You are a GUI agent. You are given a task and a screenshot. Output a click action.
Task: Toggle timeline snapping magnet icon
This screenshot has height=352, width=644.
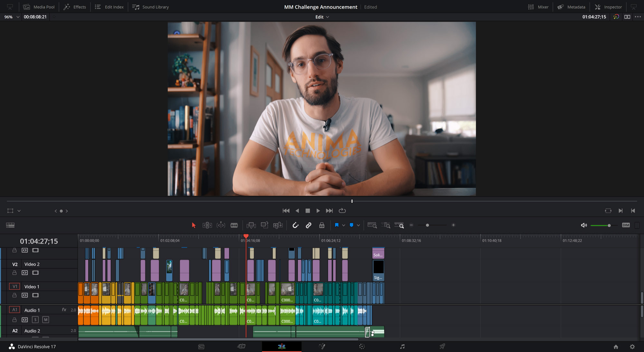(295, 225)
